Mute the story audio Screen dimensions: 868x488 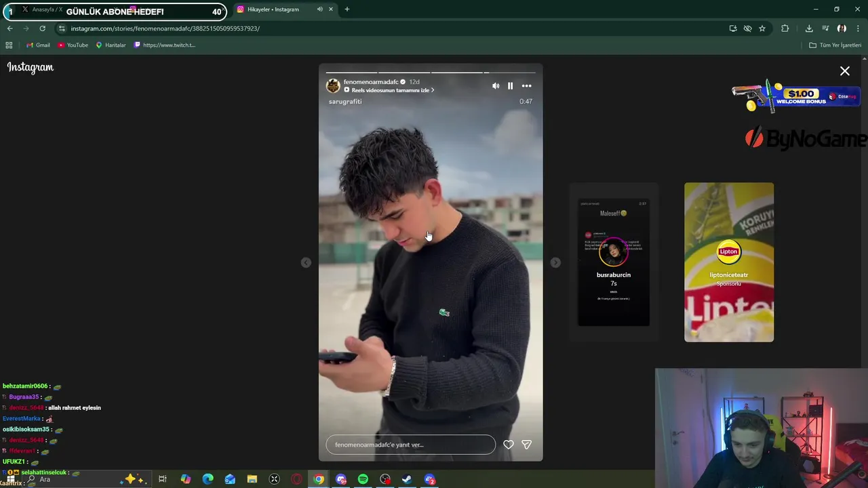point(496,86)
